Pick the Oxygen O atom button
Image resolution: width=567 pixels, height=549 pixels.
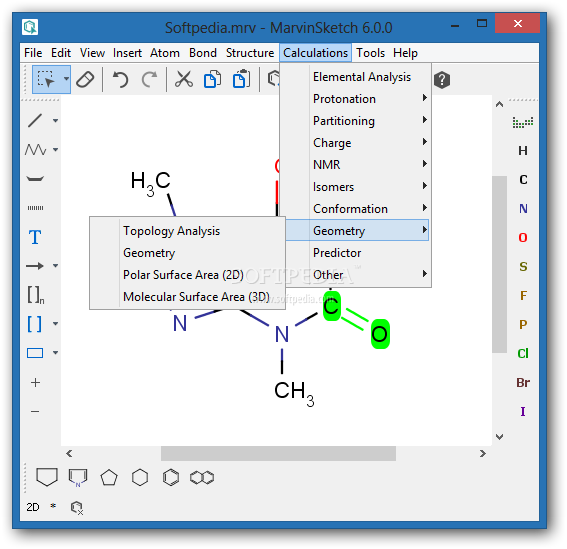pos(523,238)
